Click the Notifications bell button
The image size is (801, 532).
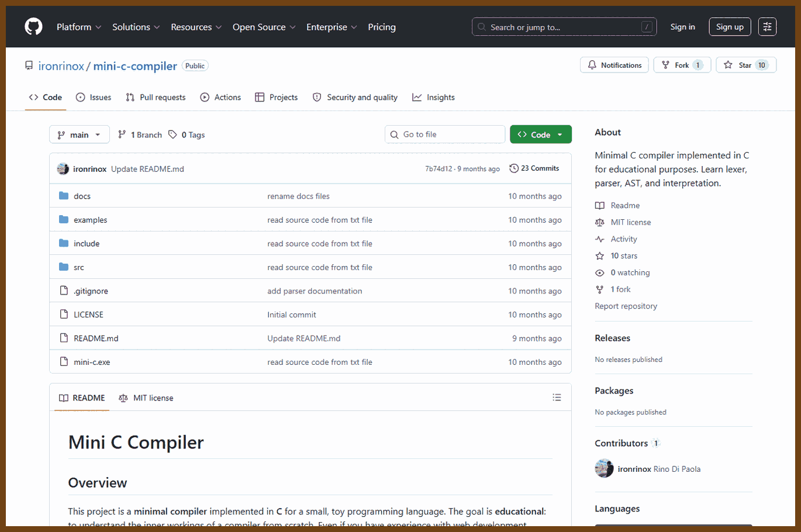[x=614, y=65]
